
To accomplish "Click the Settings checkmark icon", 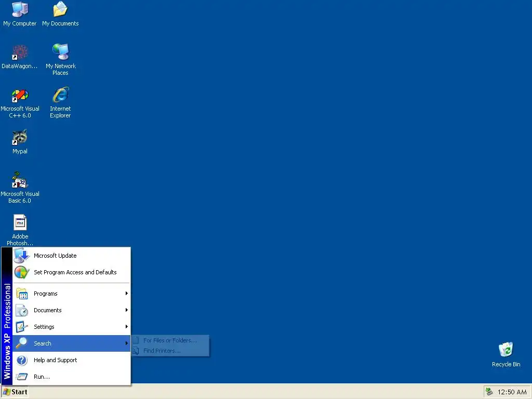I will click(22, 327).
